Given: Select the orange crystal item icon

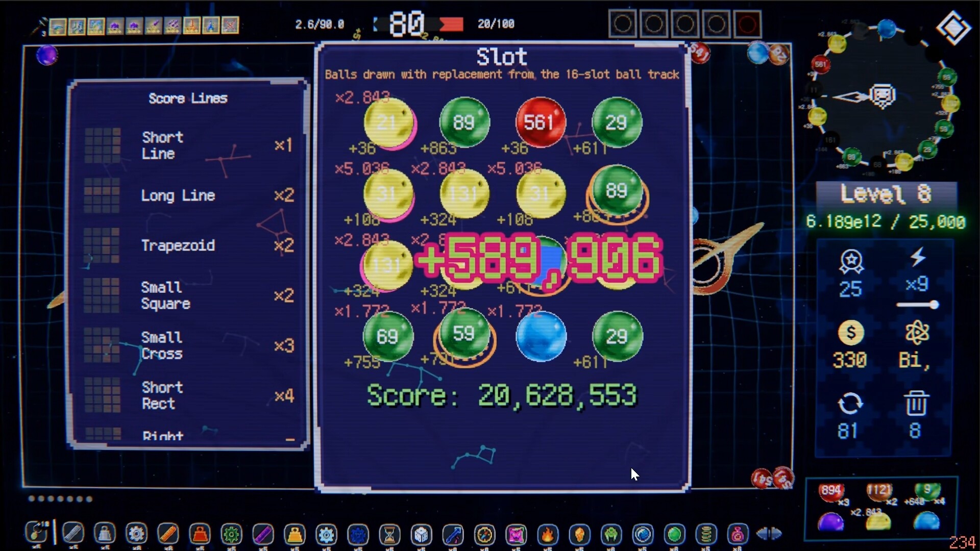Looking at the screenshot, I should coord(579,534).
